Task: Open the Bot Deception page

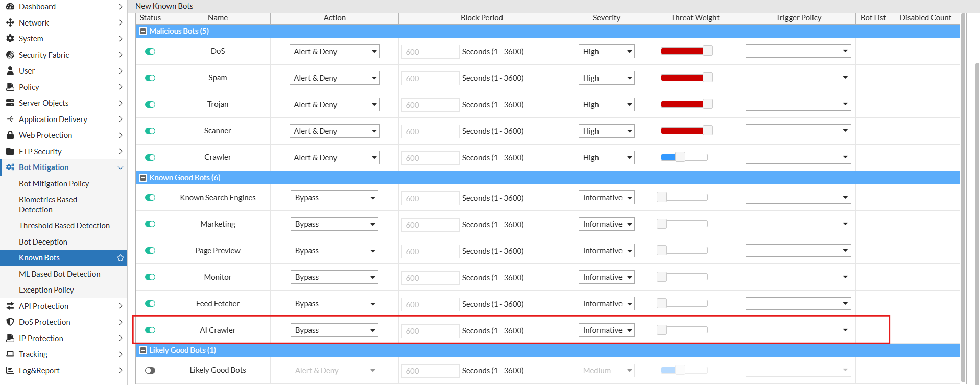Action: click(x=43, y=242)
